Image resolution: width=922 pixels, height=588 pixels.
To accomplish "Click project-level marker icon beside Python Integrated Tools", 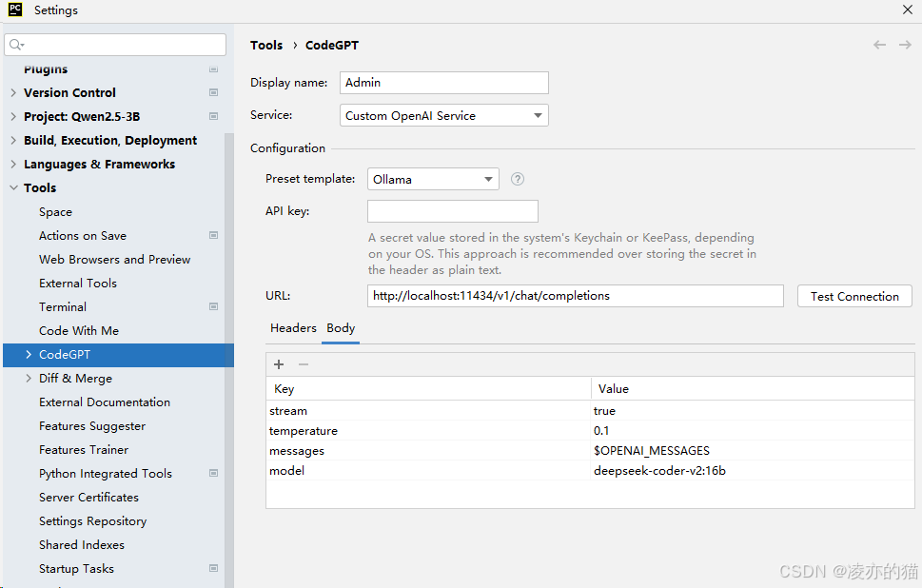I will [213, 473].
